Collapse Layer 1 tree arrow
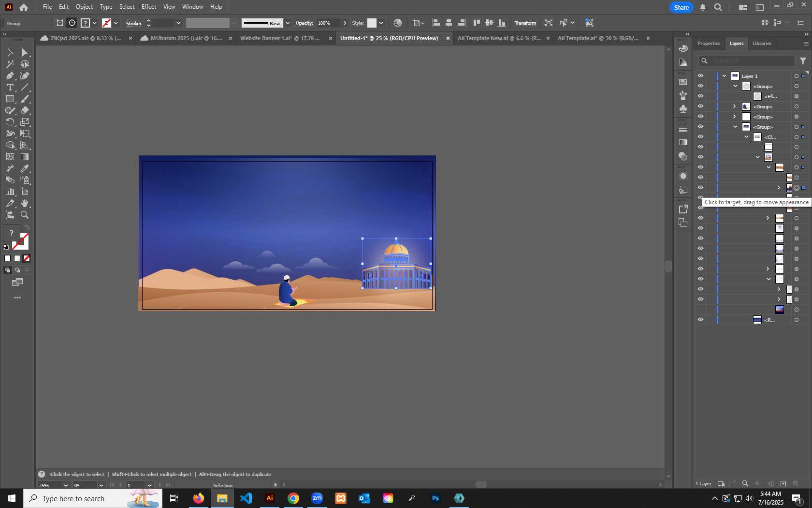This screenshot has width=812, height=508. [725, 76]
